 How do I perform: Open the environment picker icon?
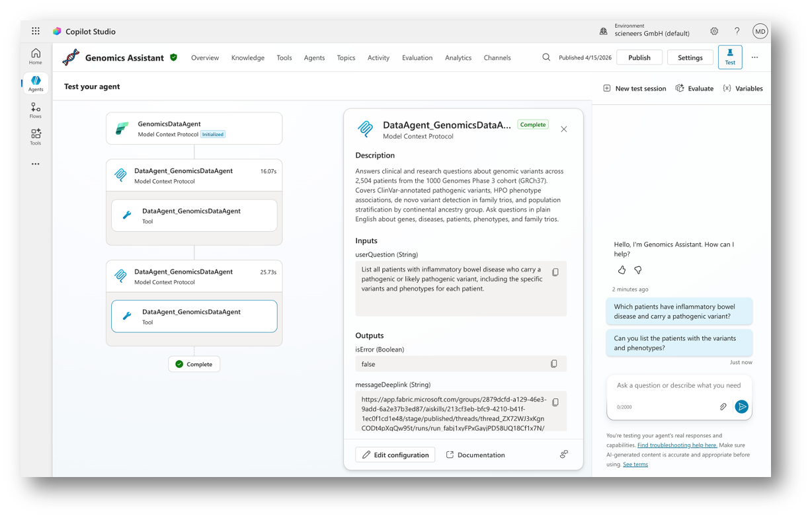coord(603,31)
